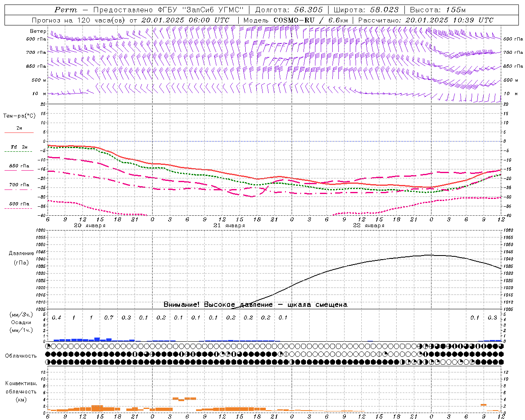Click the "Конвективн." convective cloud label

click(x=21, y=383)
